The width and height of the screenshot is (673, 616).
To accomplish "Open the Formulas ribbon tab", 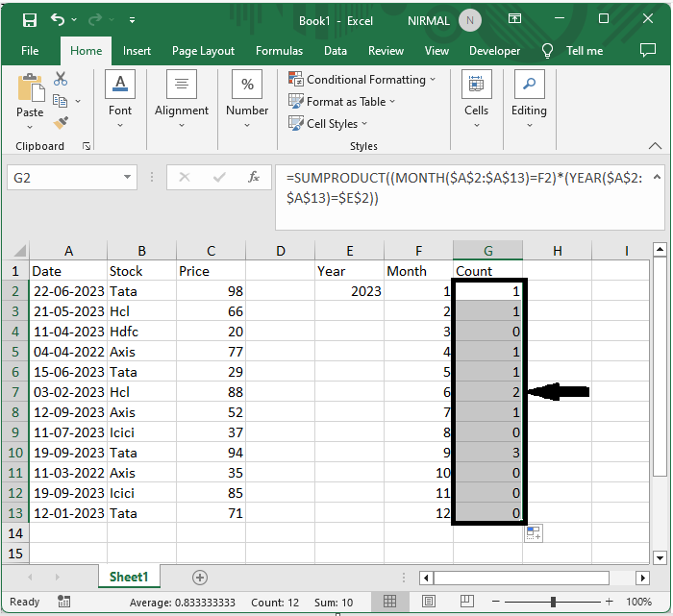I will coord(279,51).
